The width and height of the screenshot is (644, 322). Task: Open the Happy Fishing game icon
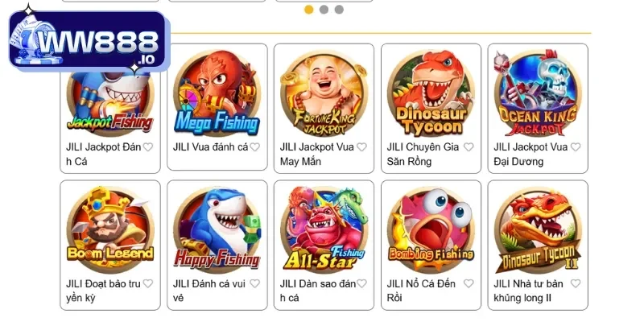pyautogui.click(x=217, y=229)
